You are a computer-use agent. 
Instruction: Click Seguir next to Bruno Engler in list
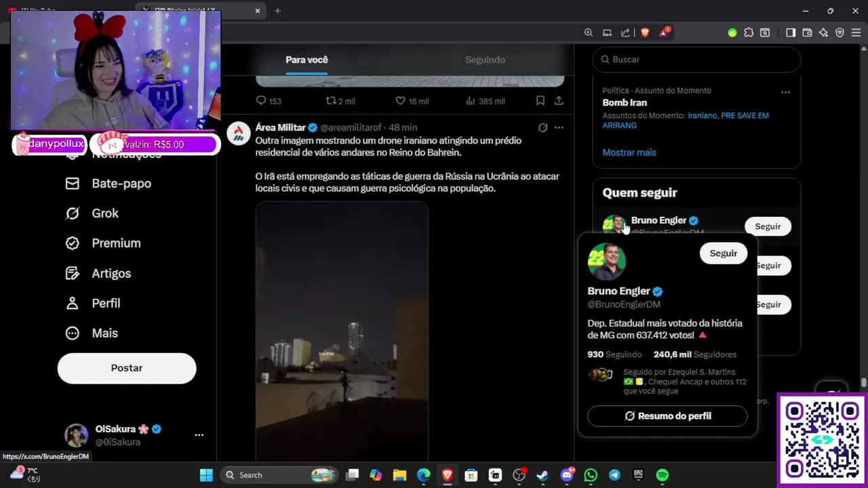[x=768, y=226]
